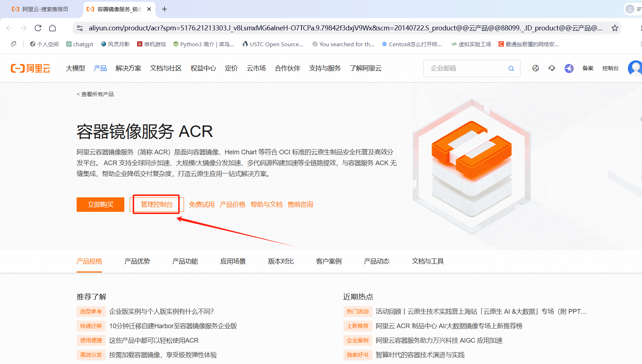This screenshot has height=364, width=642.
Task: Switch to the 阿里云-搜索推荐页 tab
Action: pyautogui.click(x=40, y=9)
